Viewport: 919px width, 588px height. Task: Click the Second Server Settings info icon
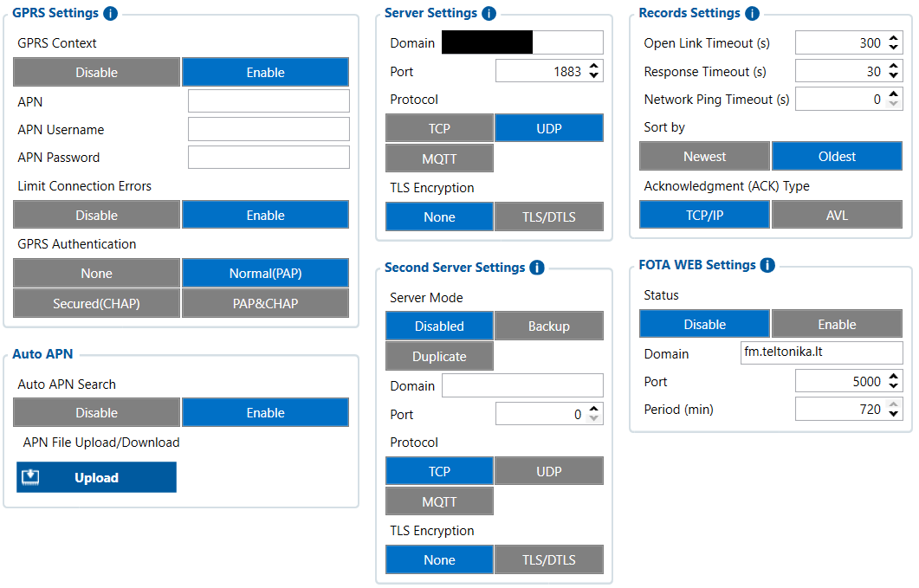(536, 268)
